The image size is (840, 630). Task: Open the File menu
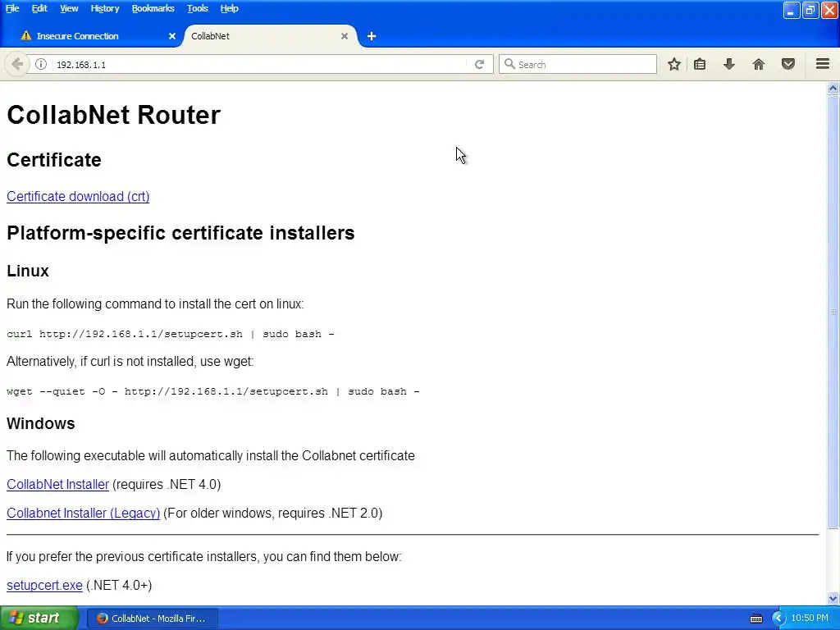point(12,8)
